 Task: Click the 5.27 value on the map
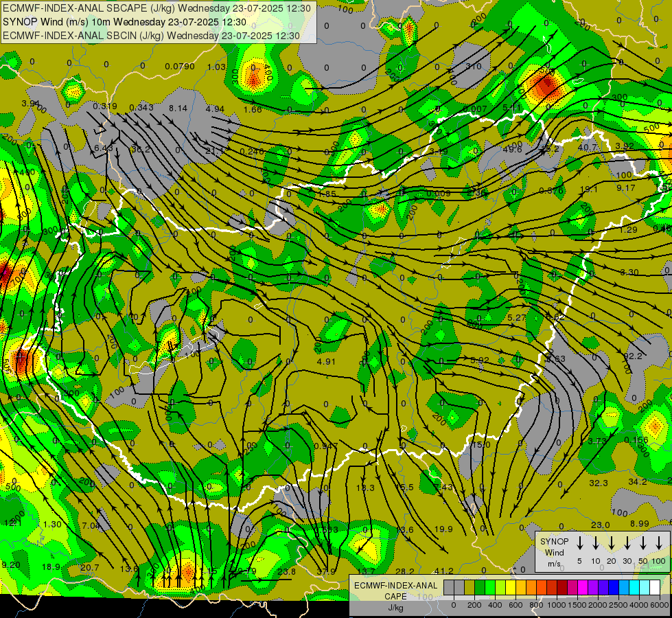pos(516,318)
